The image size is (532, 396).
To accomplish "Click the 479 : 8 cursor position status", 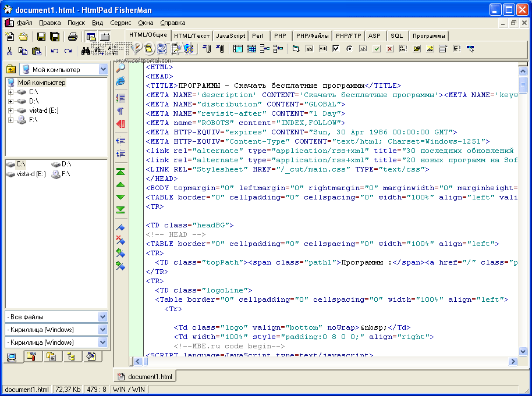I will pyautogui.click(x=97, y=389).
